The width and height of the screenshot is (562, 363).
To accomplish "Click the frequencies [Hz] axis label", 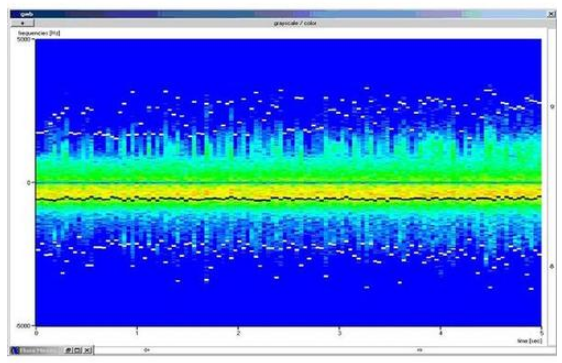I will point(39,33).
